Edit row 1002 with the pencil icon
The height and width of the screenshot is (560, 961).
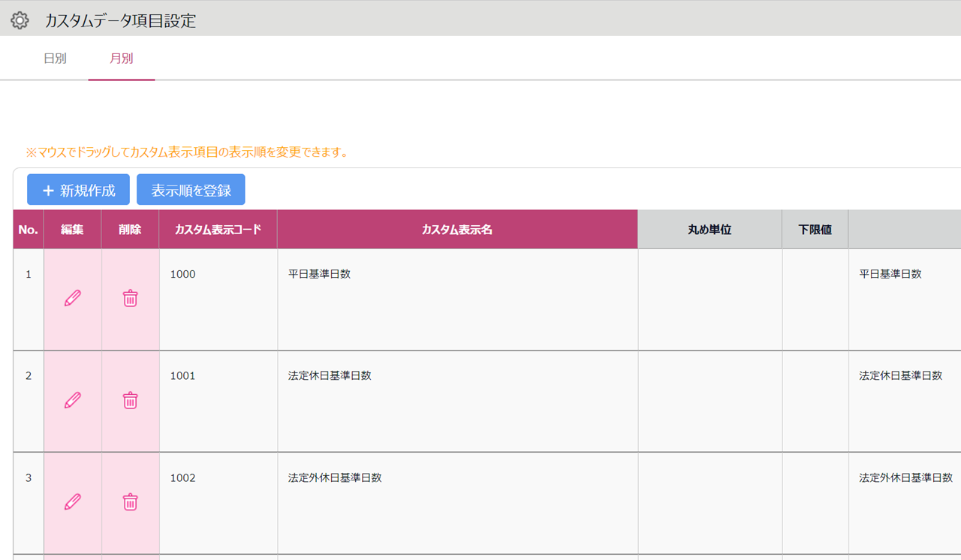click(73, 501)
